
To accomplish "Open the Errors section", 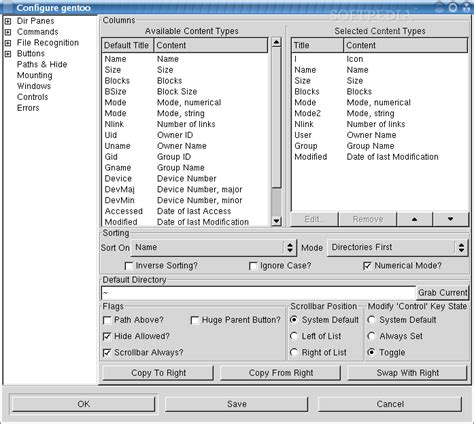I will [x=28, y=108].
